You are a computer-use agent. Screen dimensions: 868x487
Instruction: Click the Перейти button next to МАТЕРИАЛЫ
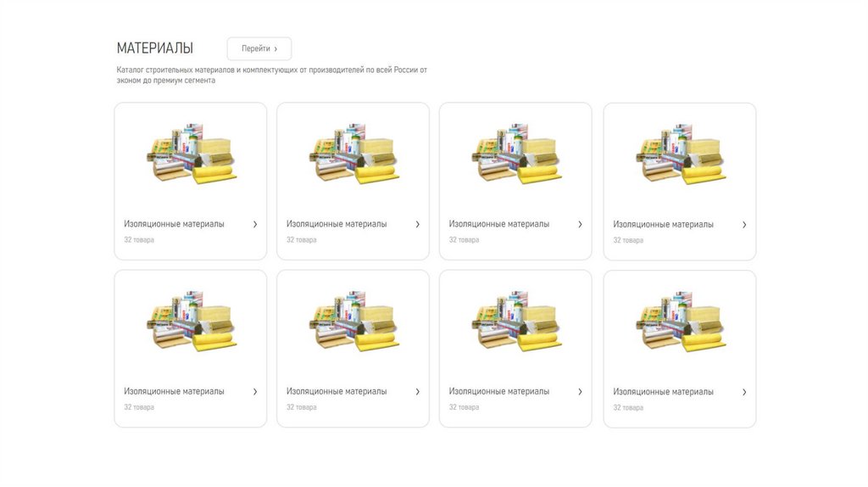259,48
